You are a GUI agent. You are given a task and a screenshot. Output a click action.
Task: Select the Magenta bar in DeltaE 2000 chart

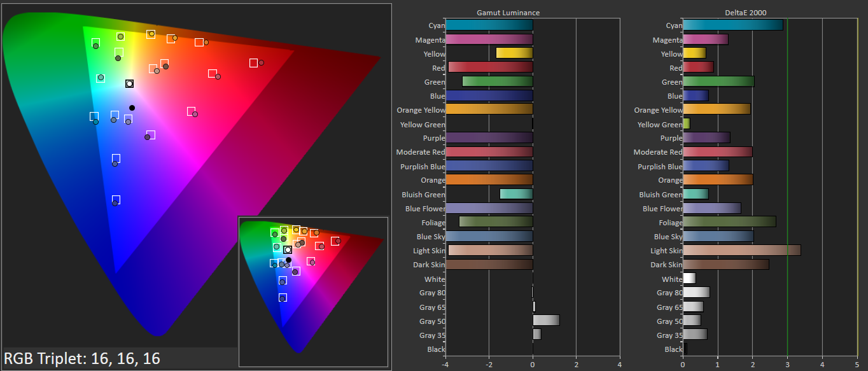coord(705,39)
